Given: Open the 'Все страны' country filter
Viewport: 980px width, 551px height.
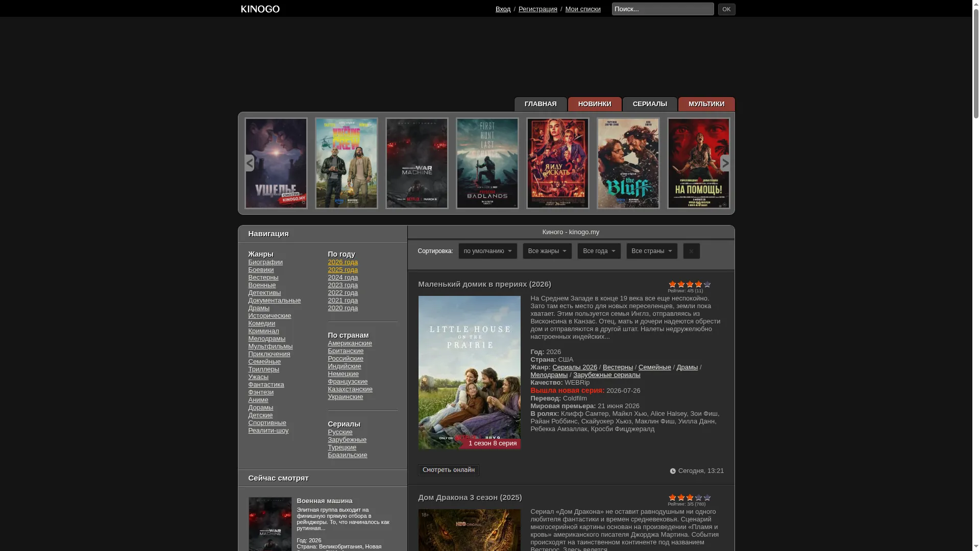Looking at the screenshot, I should tap(652, 251).
